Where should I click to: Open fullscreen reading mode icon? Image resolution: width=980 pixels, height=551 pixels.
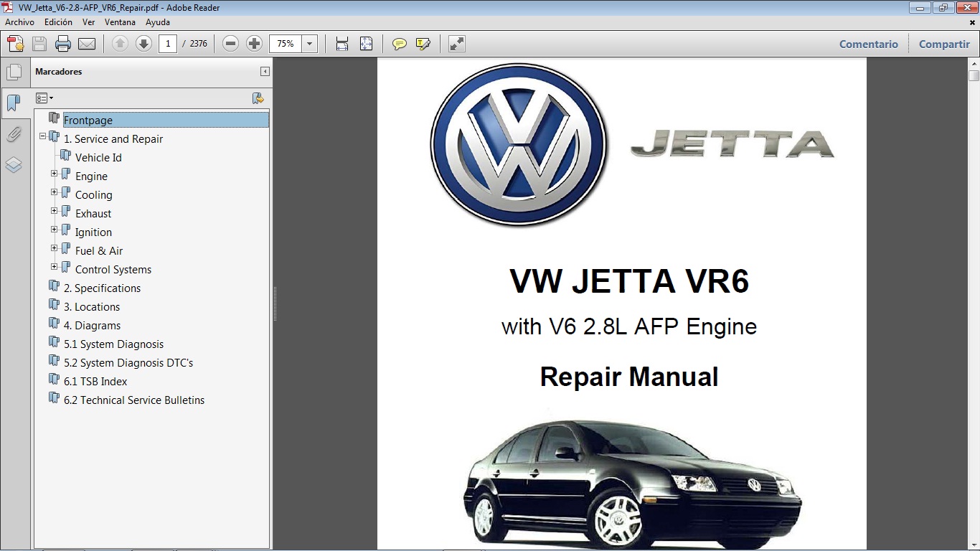456,43
